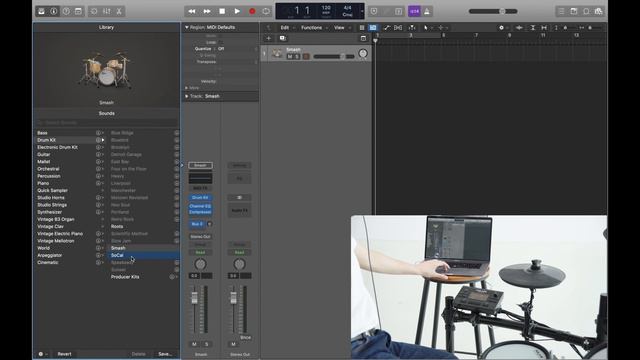640x360 pixels.
Task: Toggle the purple Count-in 1234 button
Action: (x=414, y=11)
